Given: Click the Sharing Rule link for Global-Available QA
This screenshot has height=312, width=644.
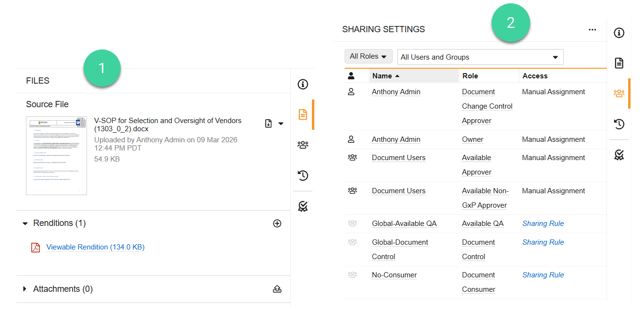Looking at the screenshot, I should coord(543,224).
